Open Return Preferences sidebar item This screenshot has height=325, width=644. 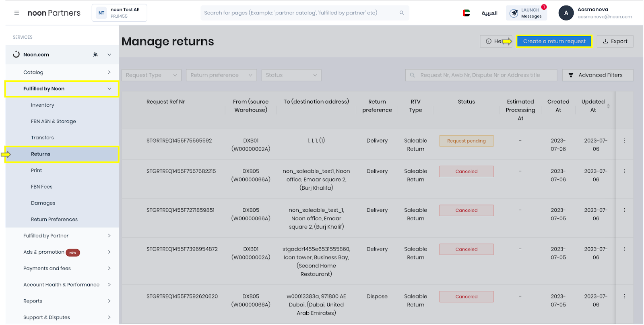[x=54, y=219]
